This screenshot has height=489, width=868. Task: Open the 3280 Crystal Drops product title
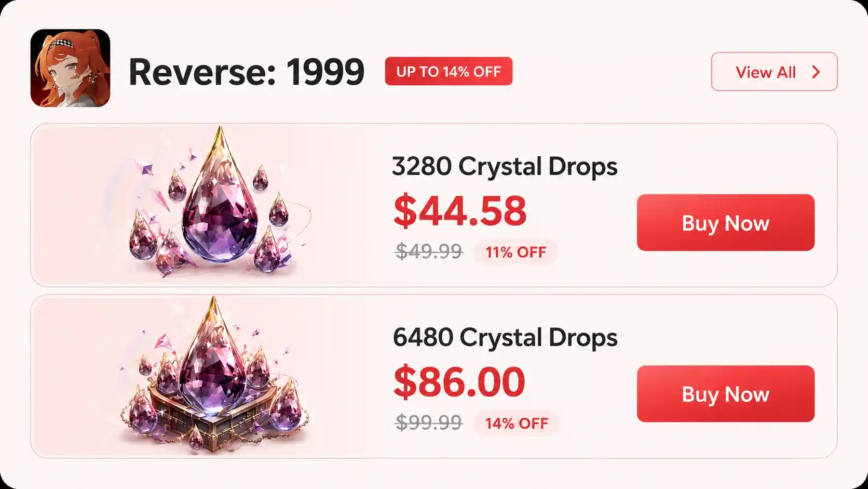coord(505,166)
